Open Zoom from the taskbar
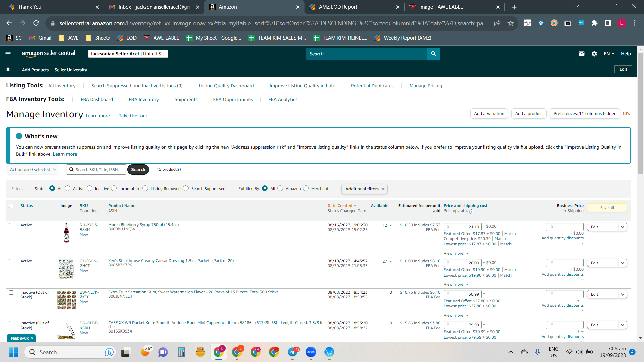Screen dimensions: 644x362 311,352
